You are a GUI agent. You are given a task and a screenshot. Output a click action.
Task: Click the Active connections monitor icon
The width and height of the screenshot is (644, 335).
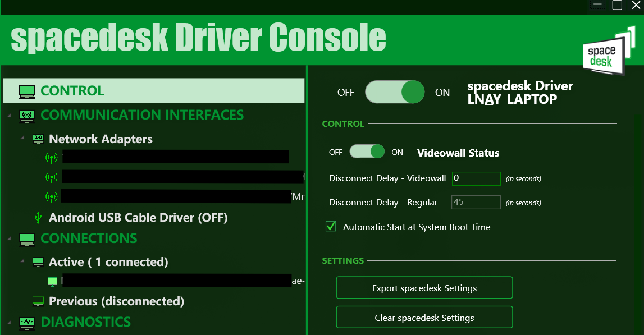[38, 263]
